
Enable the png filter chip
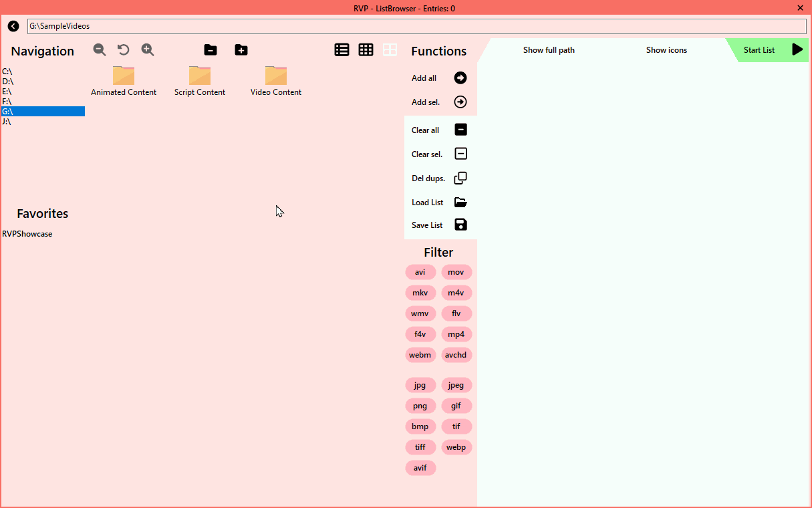[420, 406]
